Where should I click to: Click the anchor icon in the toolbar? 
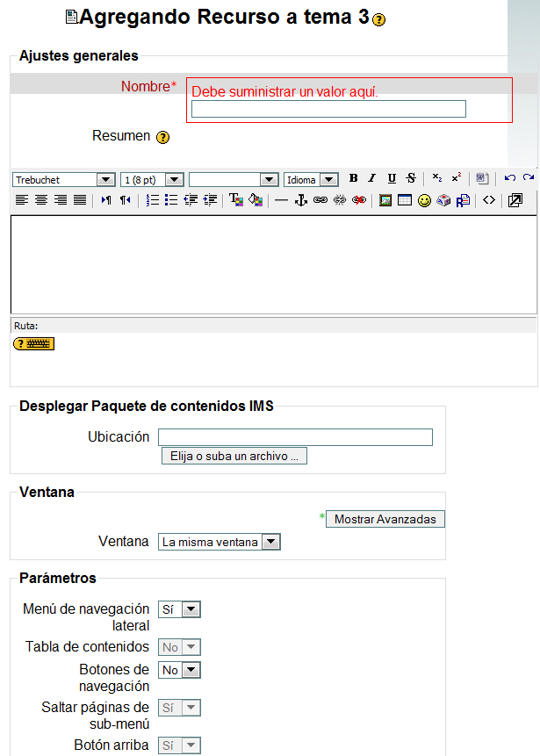300,200
